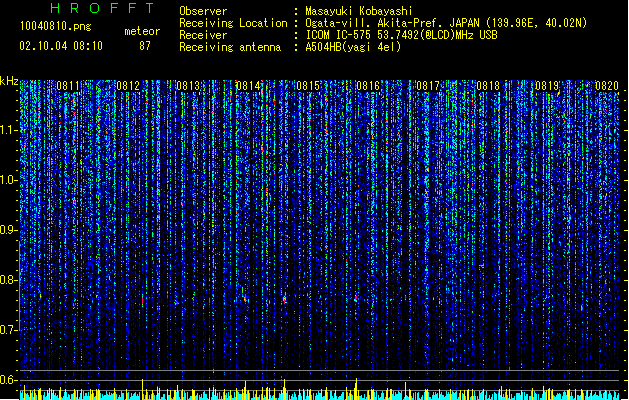Click the Receiving antenna label
This screenshot has width=629, height=400.
point(230,47)
